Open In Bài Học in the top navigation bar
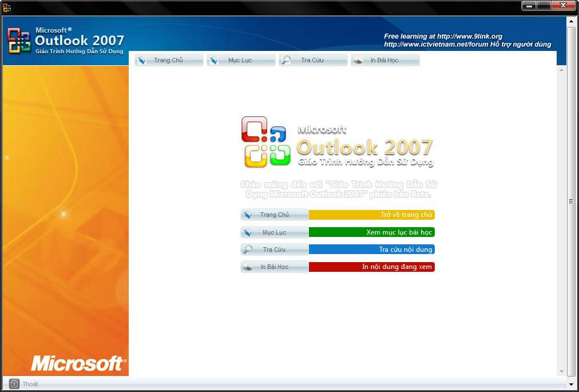Image resolution: width=579 pixels, height=392 pixels. 385,60
